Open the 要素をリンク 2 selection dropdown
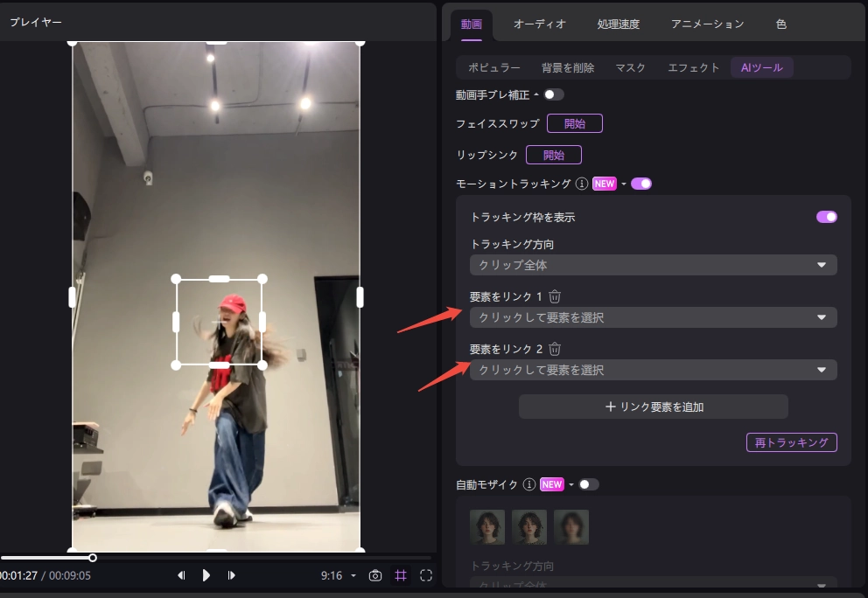Image resolution: width=868 pixels, height=598 pixels. click(653, 369)
